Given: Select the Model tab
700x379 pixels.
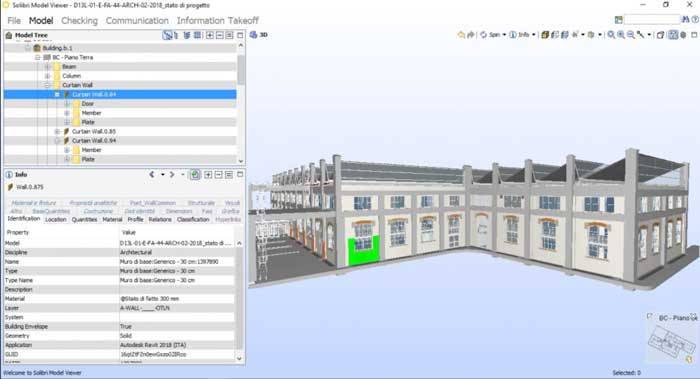Looking at the screenshot, I should click(41, 21).
